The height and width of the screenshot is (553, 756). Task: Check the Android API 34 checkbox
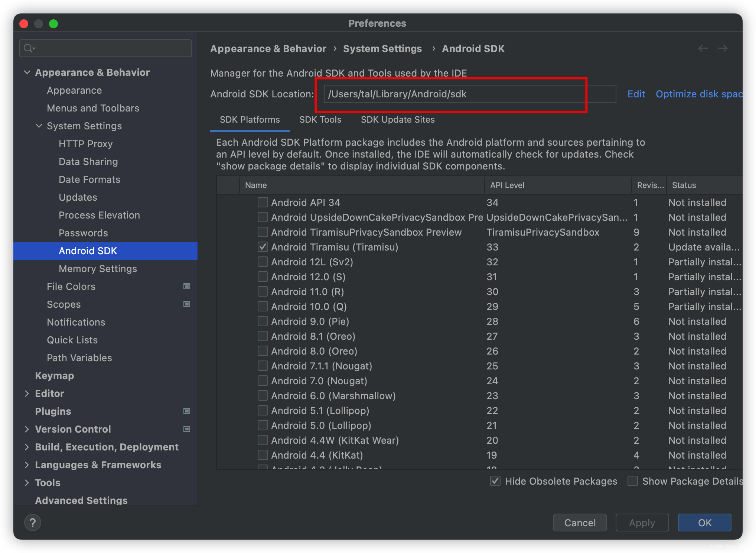[x=263, y=202]
